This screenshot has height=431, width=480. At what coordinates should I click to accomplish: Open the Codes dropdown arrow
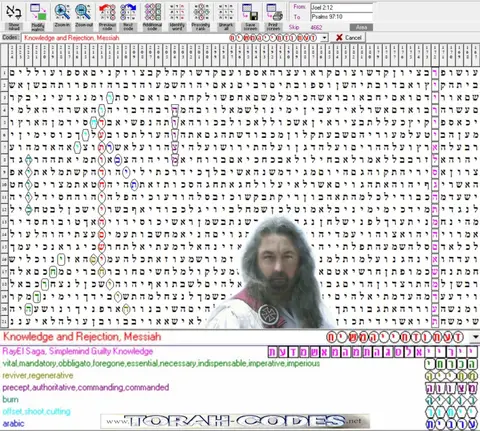coord(324,38)
